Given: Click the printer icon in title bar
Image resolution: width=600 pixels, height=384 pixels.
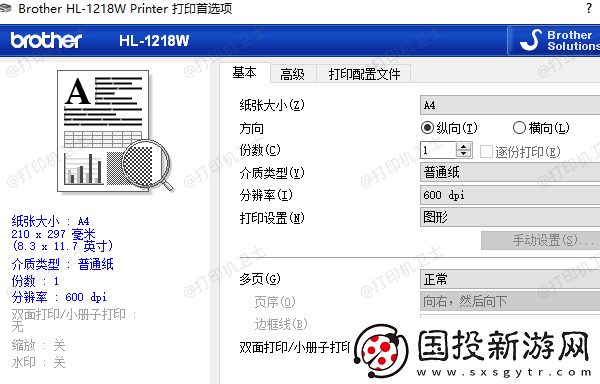Looking at the screenshot, I should point(5,8).
